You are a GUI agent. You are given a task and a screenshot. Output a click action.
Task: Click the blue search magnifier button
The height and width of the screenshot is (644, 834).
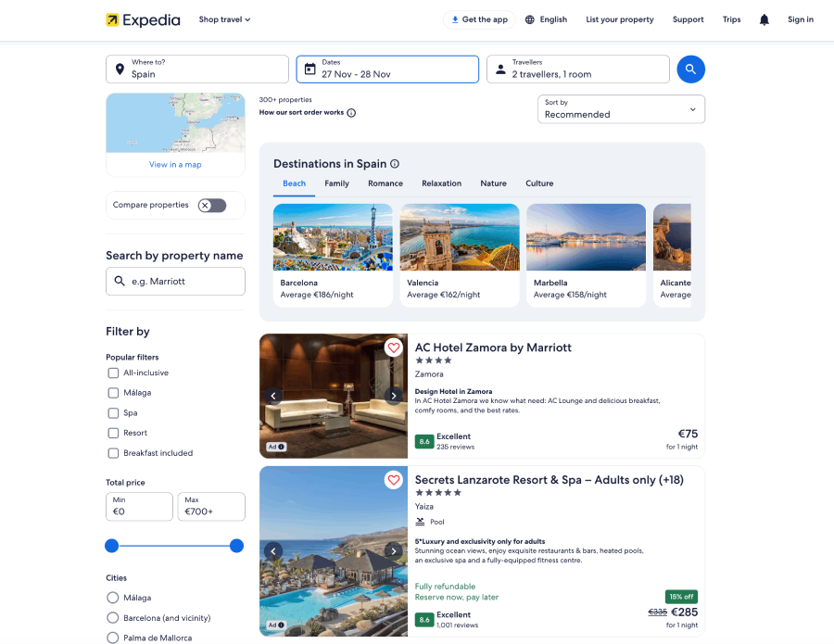pyautogui.click(x=690, y=69)
